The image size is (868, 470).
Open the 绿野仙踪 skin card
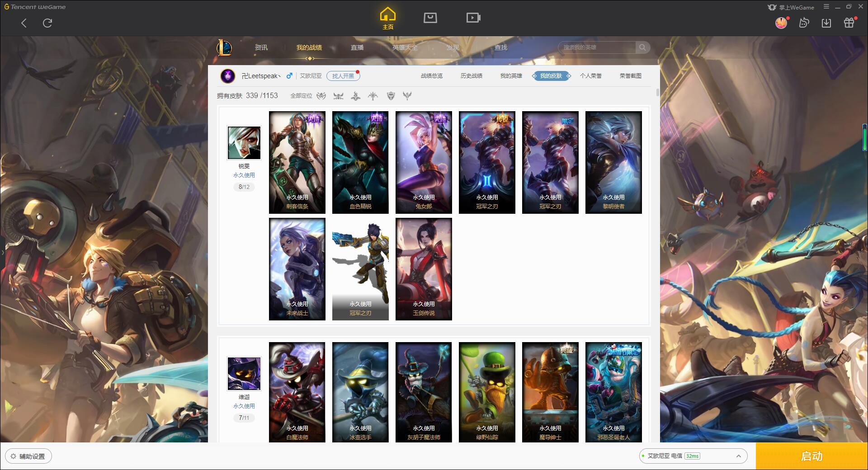click(487, 392)
